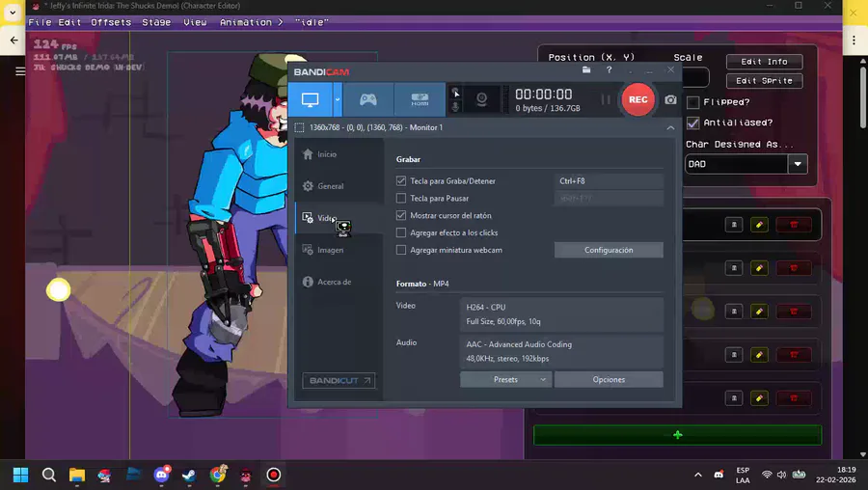Open Google Chrome from taskbar
The height and width of the screenshot is (490, 868).
218,476
